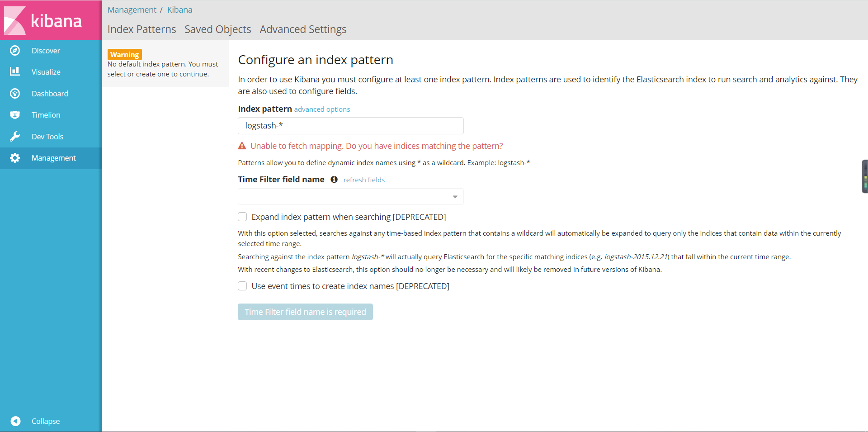Click refresh fields link

pyautogui.click(x=364, y=180)
